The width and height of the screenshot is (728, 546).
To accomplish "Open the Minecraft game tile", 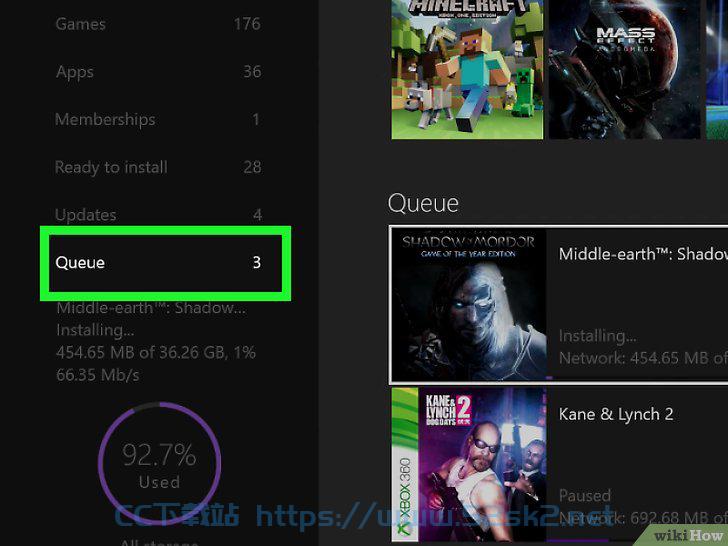I will coord(467,70).
